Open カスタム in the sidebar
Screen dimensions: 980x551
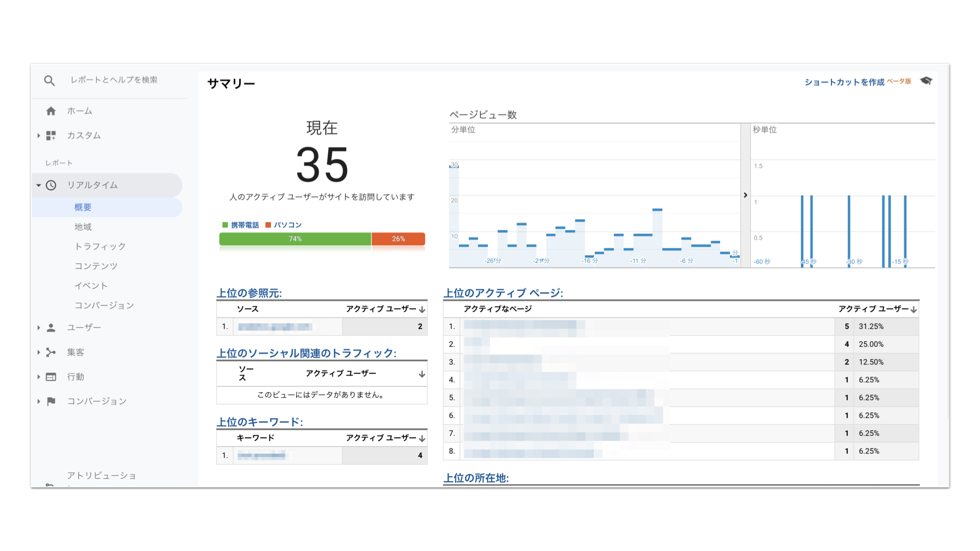[x=84, y=135]
